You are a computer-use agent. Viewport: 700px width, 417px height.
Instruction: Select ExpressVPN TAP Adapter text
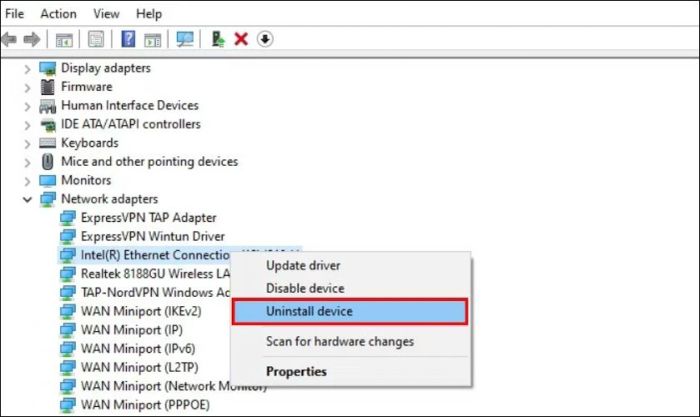[x=148, y=218]
